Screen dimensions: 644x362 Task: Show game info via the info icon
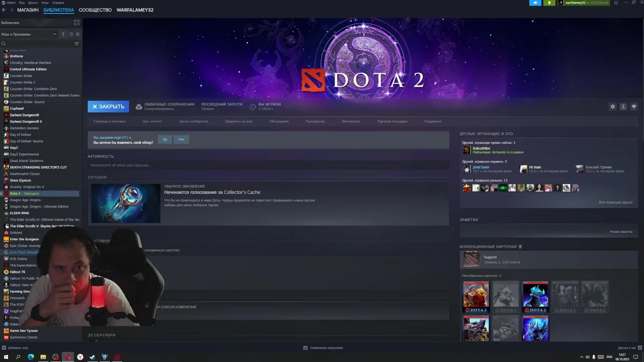(x=623, y=107)
